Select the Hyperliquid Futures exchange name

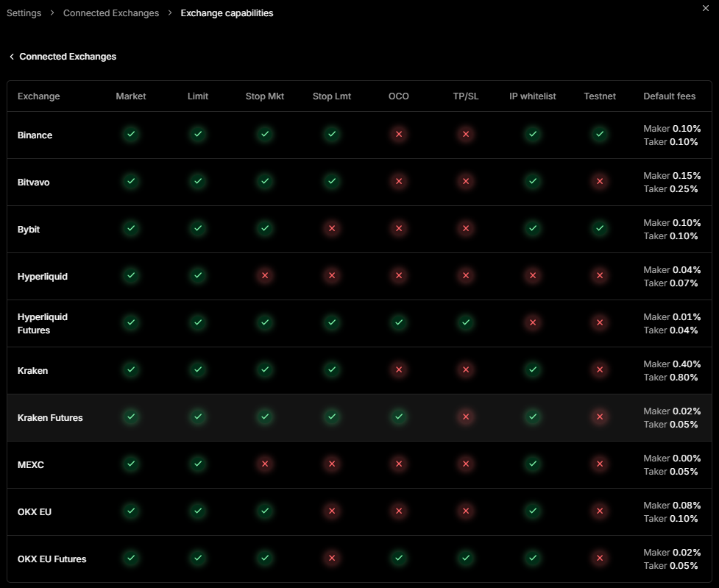(x=43, y=324)
